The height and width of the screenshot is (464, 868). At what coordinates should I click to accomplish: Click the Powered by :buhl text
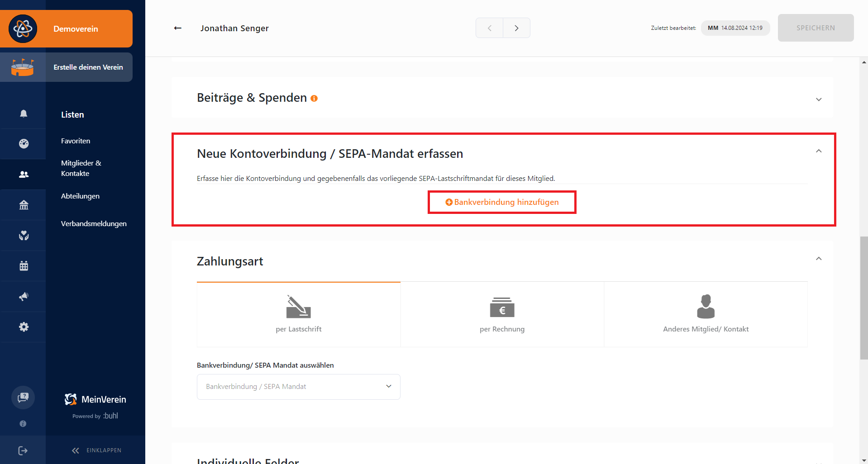pyautogui.click(x=95, y=416)
